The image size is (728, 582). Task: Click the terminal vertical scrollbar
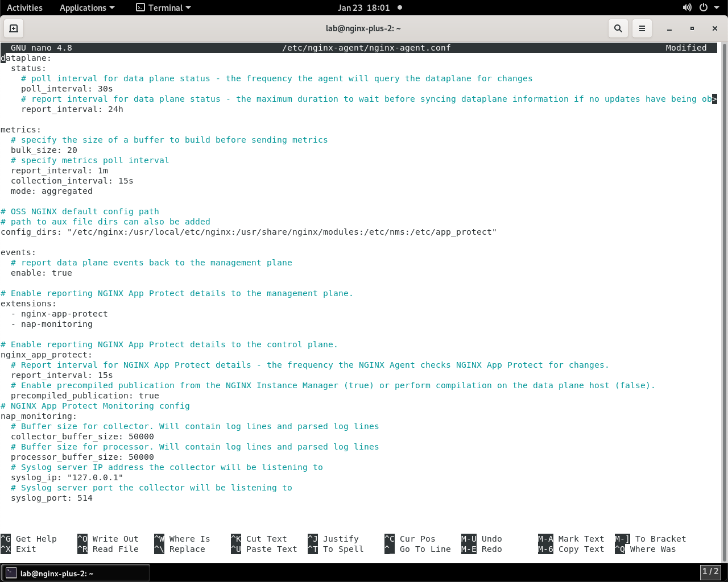723,301
